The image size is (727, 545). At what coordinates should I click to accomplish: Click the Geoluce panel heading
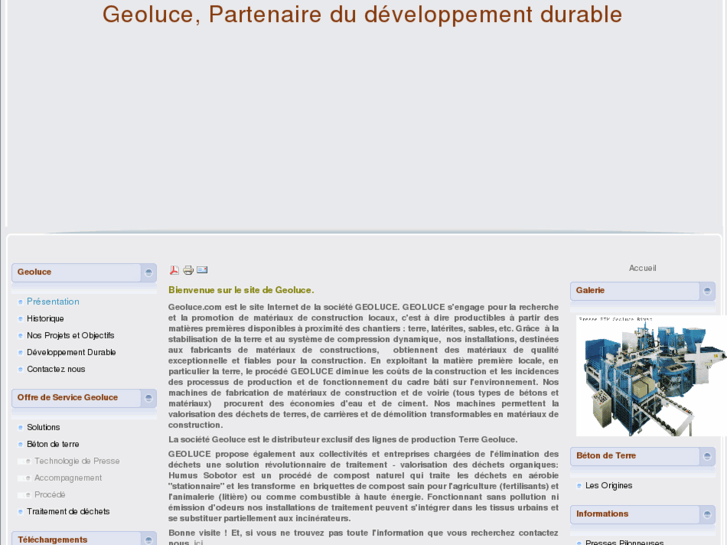click(34, 272)
